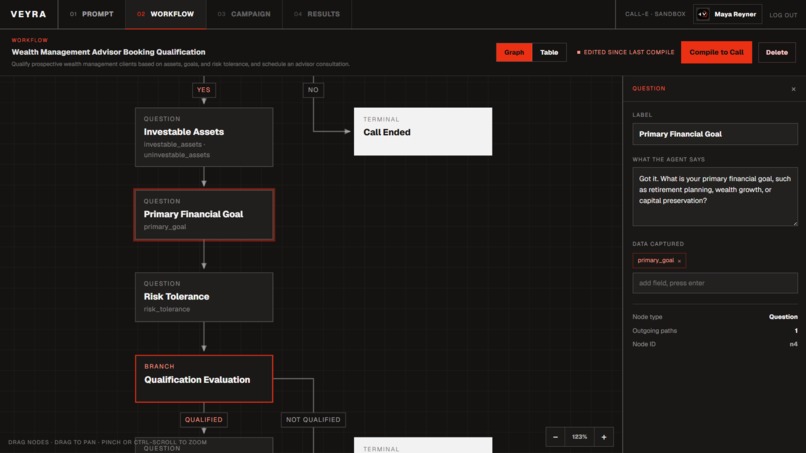
Task: Click the Node ID value n4
Action: (x=794, y=345)
